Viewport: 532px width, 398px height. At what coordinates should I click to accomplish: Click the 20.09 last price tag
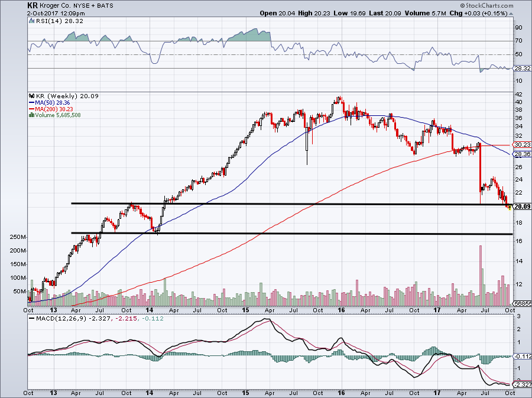coord(523,206)
